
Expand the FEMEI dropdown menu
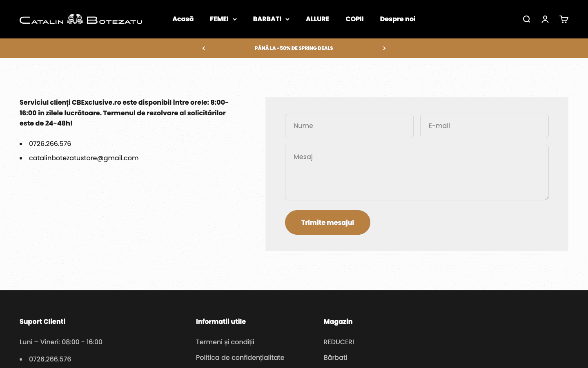(223, 19)
